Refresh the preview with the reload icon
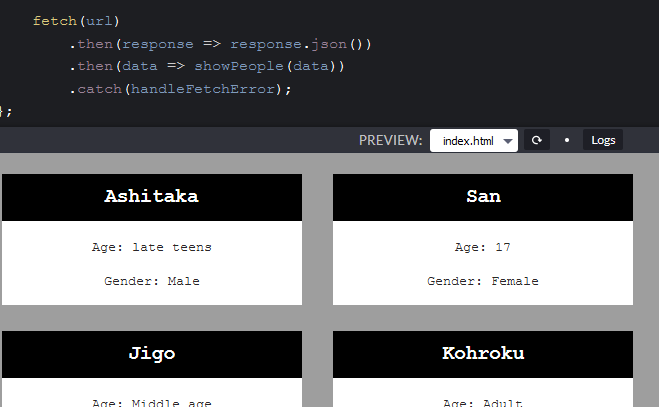Screen dimensions: 659x407 point(537,140)
